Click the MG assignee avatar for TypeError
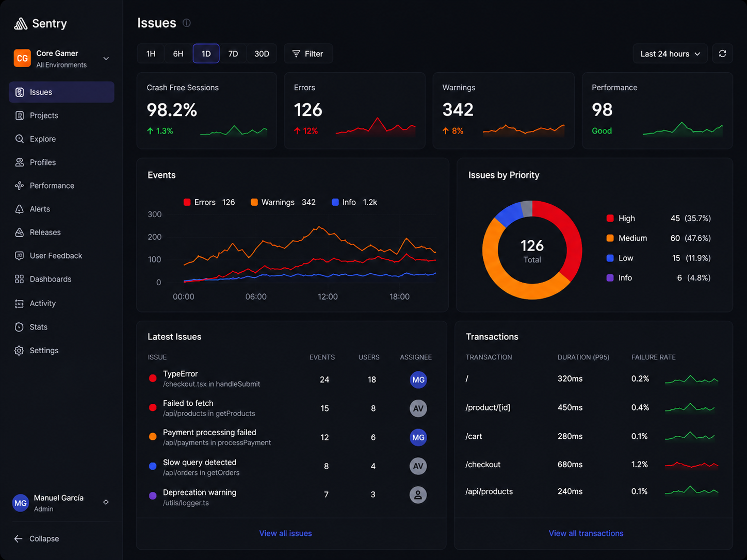This screenshot has width=747, height=560. pyautogui.click(x=418, y=380)
